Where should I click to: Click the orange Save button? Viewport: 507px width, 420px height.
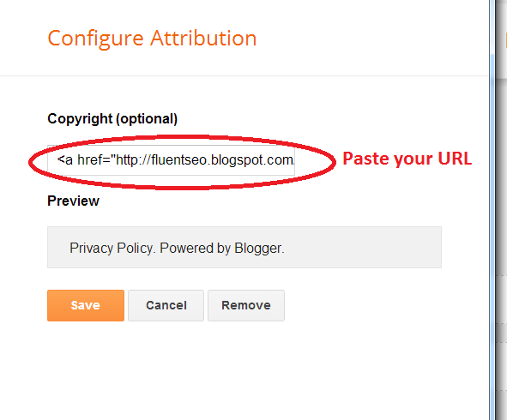86,305
